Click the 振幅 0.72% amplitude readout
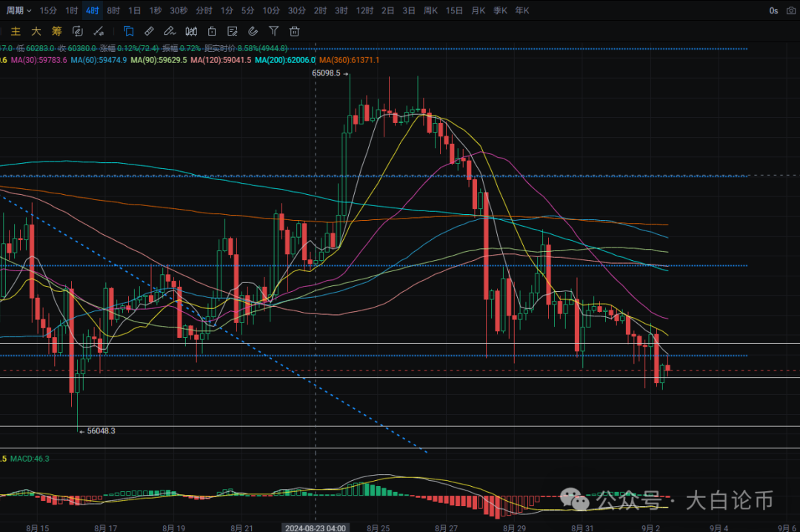800x532 pixels. click(181, 48)
